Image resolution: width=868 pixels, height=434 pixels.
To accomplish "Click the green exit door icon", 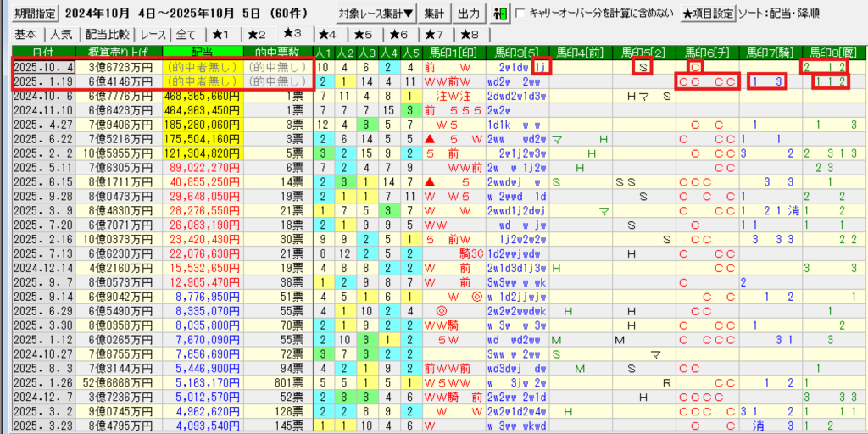I will (501, 14).
